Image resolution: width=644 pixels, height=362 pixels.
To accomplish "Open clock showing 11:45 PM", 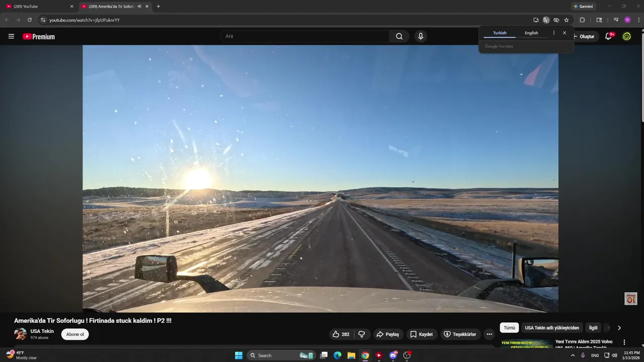I will tap(631, 355).
